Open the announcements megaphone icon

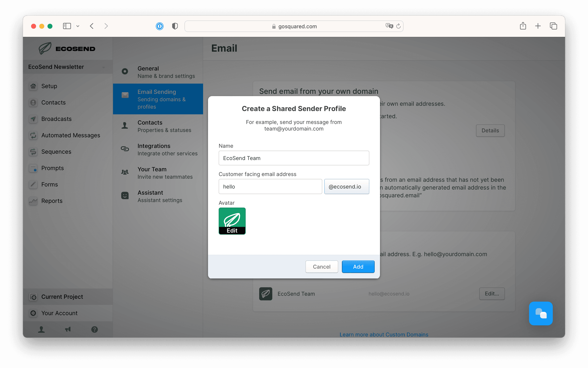(68, 329)
